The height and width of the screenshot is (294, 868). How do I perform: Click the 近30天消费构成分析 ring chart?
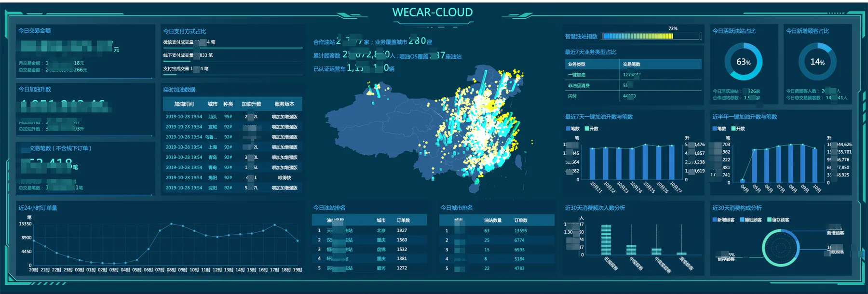click(781, 248)
